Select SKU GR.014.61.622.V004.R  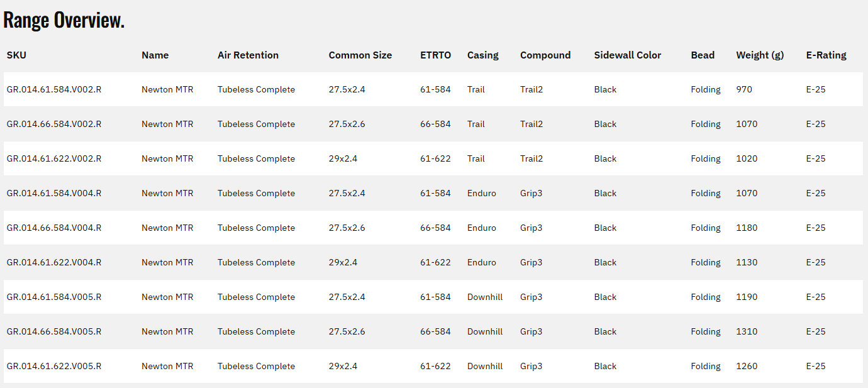tap(54, 262)
